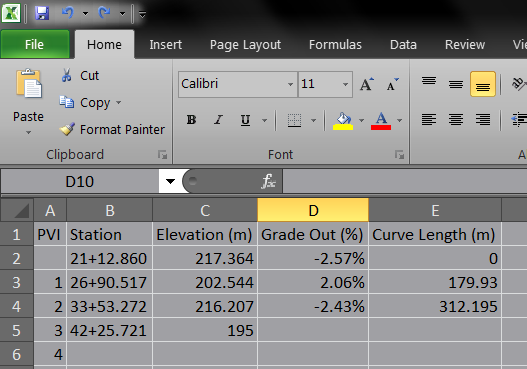Click the Excel application icon

click(11, 13)
